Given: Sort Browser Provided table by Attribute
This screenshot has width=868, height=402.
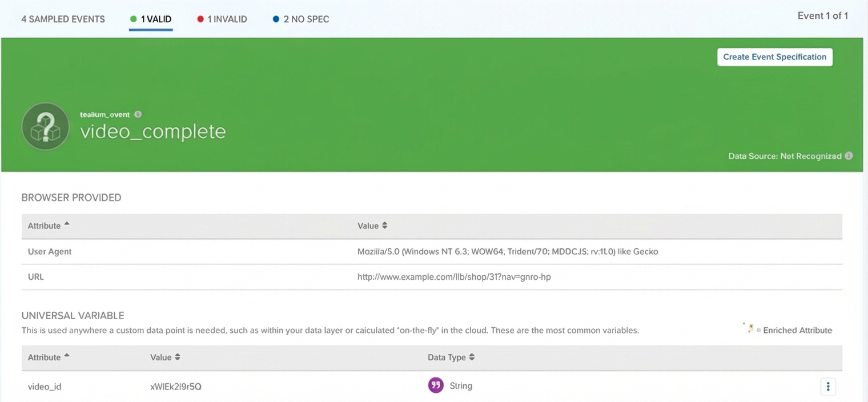Looking at the screenshot, I should [49, 226].
